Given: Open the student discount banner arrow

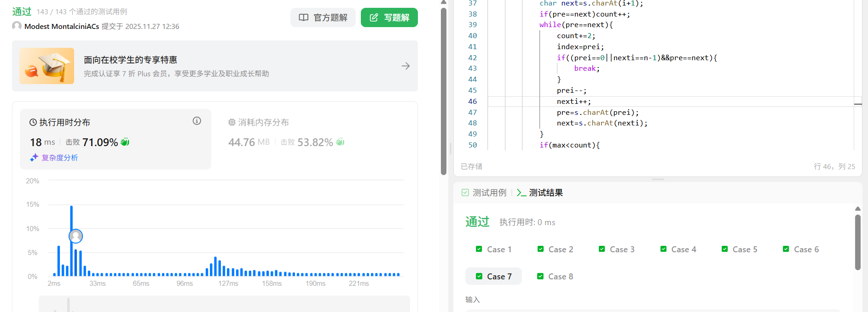Looking at the screenshot, I should [405, 66].
